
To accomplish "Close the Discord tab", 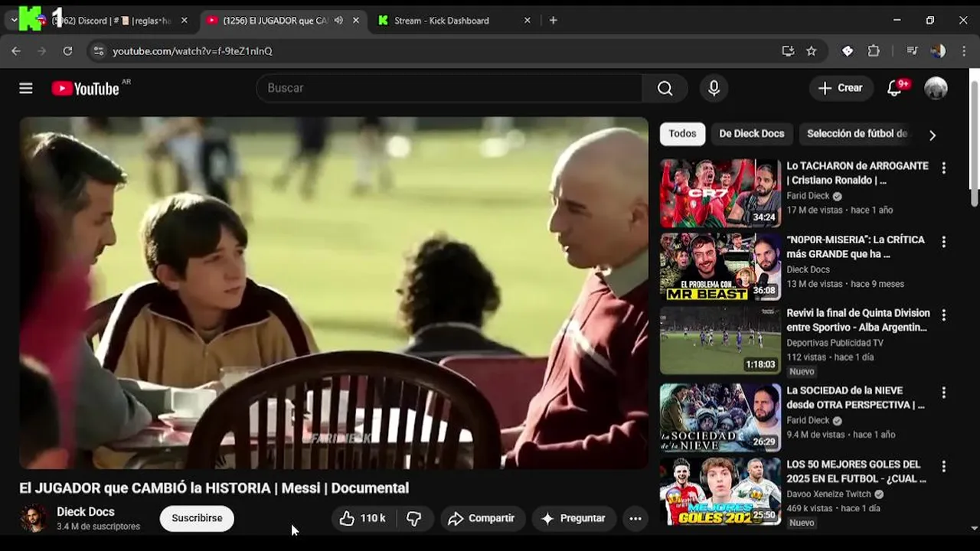I will (x=184, y=21).
